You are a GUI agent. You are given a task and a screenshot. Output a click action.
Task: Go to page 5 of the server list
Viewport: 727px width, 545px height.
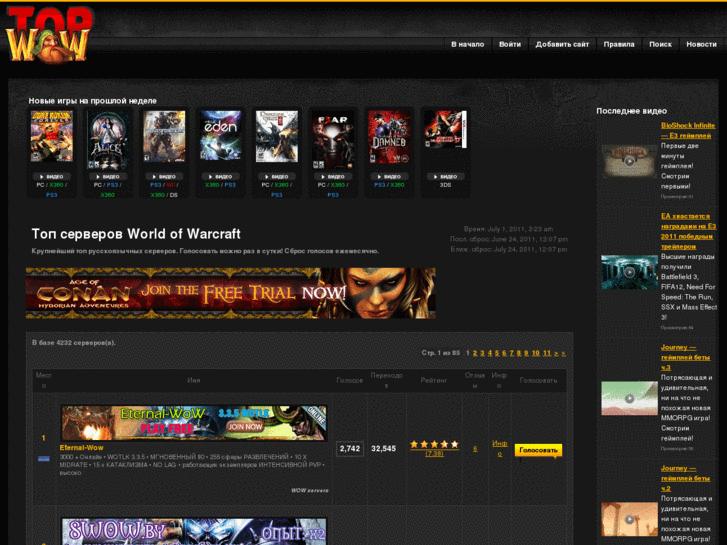(x=497, y=353)
